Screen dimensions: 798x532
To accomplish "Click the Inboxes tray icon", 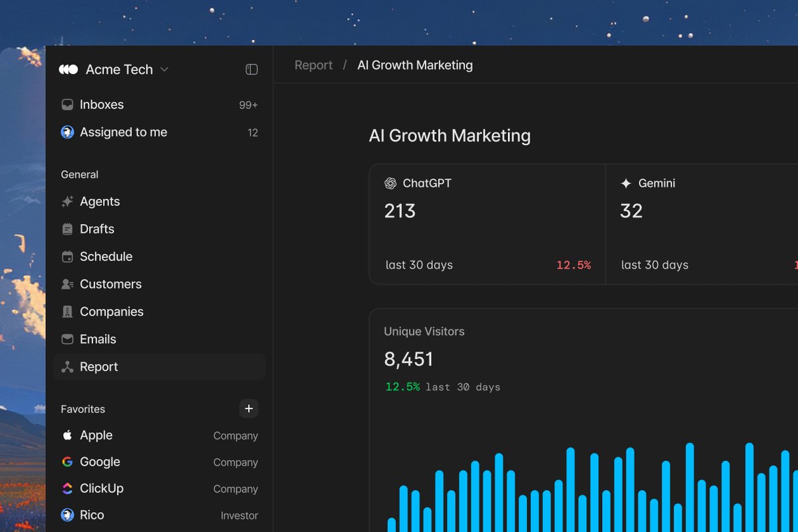I will (67, 104).
